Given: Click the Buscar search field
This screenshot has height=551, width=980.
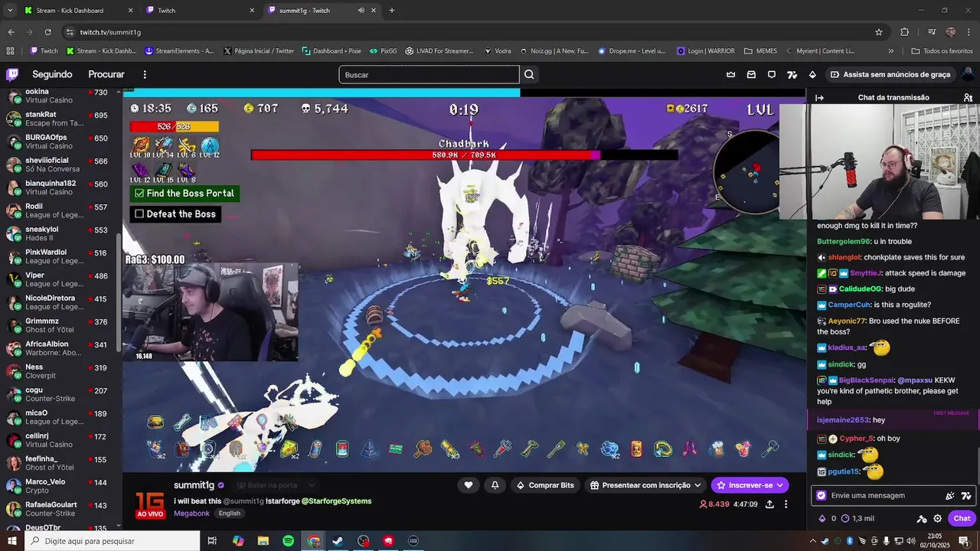Looking at the screenshot, I should click(x=429, y=74).
